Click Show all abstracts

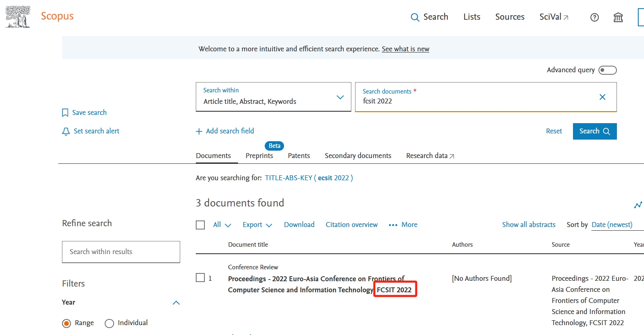coord(529,225)
